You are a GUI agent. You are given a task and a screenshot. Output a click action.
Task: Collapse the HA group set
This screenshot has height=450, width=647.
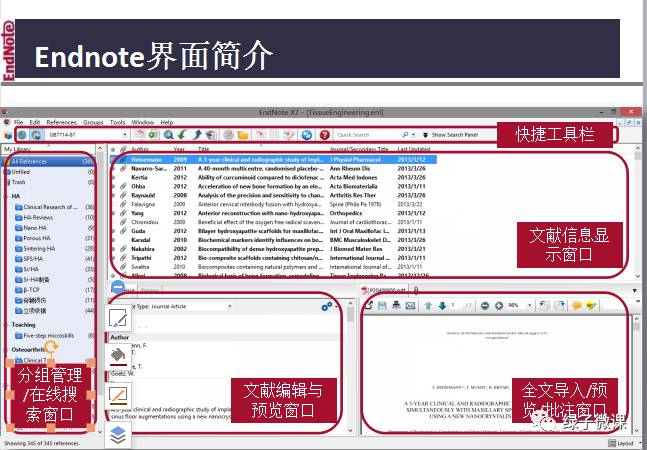(x=7, y=196)
